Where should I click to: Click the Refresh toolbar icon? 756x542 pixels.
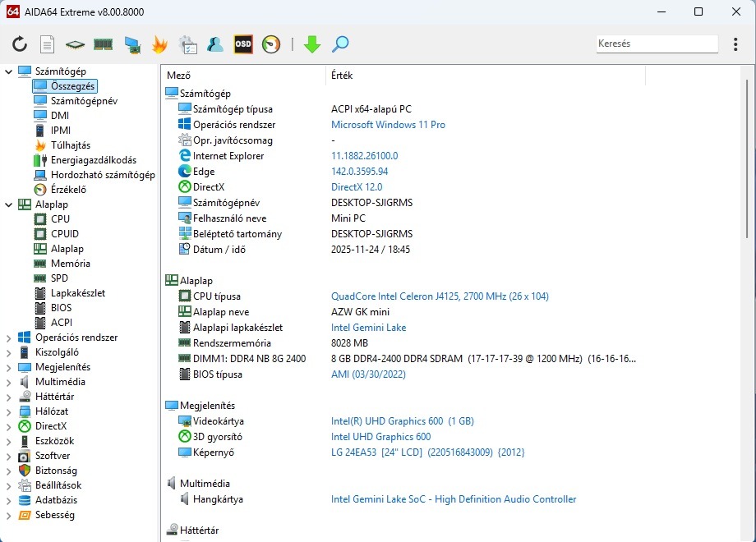tap(20, 44)
